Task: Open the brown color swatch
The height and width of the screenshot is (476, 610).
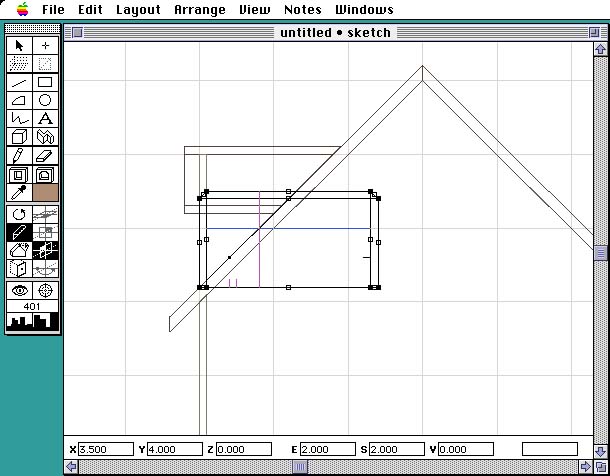Action: [x=45, y=192]
